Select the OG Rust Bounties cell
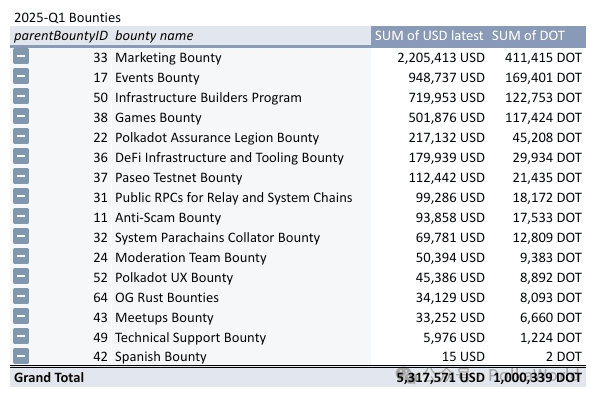 click(167, 297)
